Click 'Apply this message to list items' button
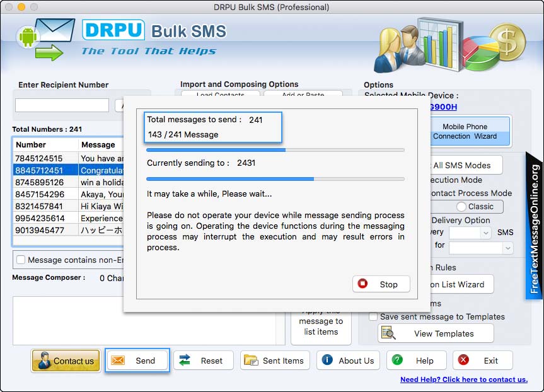544x392 pixels. pos(321,327)
